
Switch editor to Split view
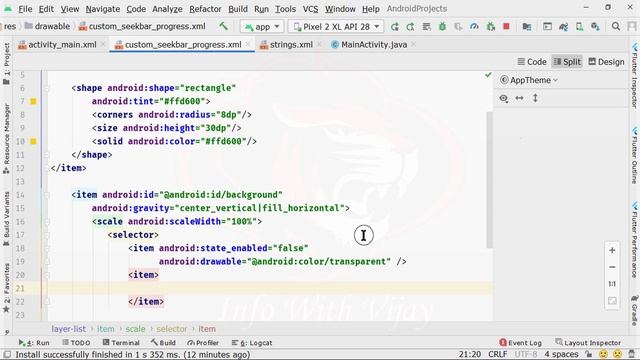tap(567, 62)
